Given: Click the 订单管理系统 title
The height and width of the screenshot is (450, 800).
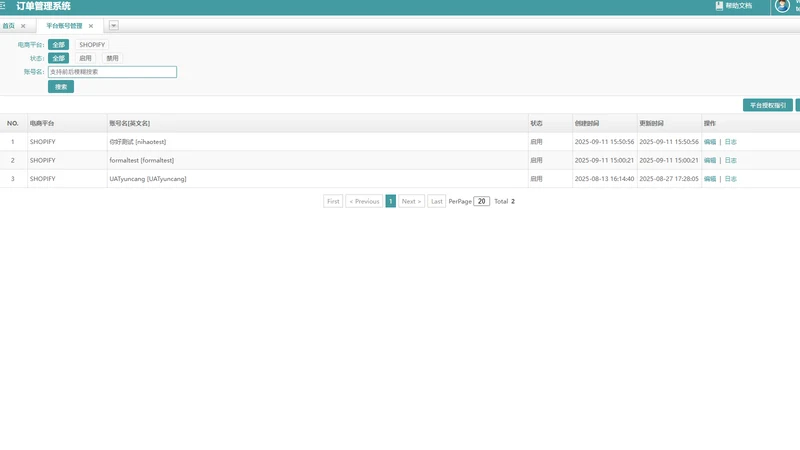Looking at the screenshot, I should pyautogui.click(x=43, y=6).
